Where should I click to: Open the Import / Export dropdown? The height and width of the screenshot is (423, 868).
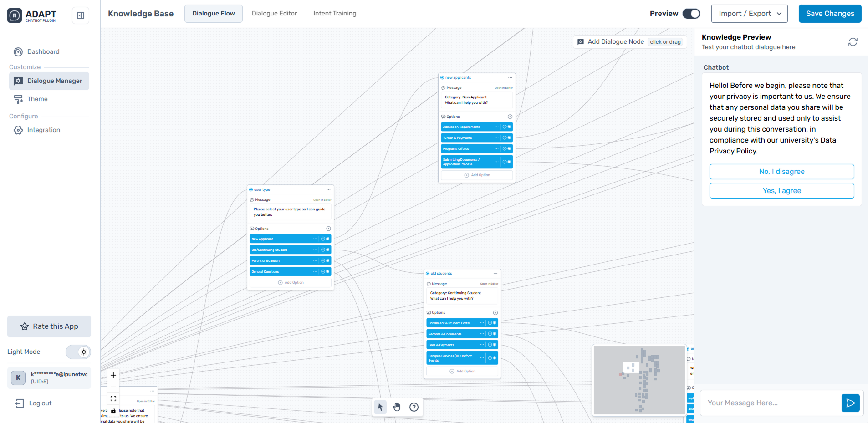(749, 14)
